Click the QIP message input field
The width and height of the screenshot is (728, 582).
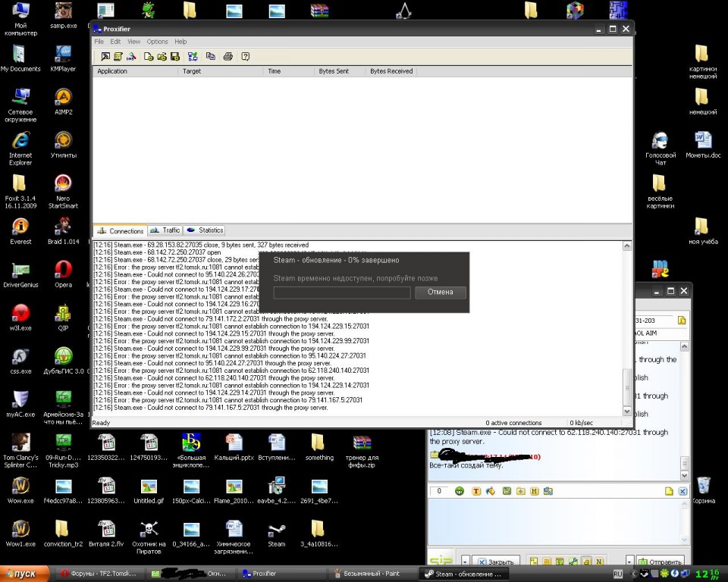(x=554, y=521)
